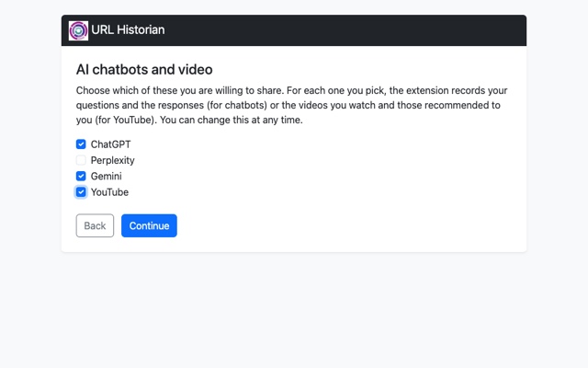
Task: Proceed with the Continue button
Action: tap(149, 225)
